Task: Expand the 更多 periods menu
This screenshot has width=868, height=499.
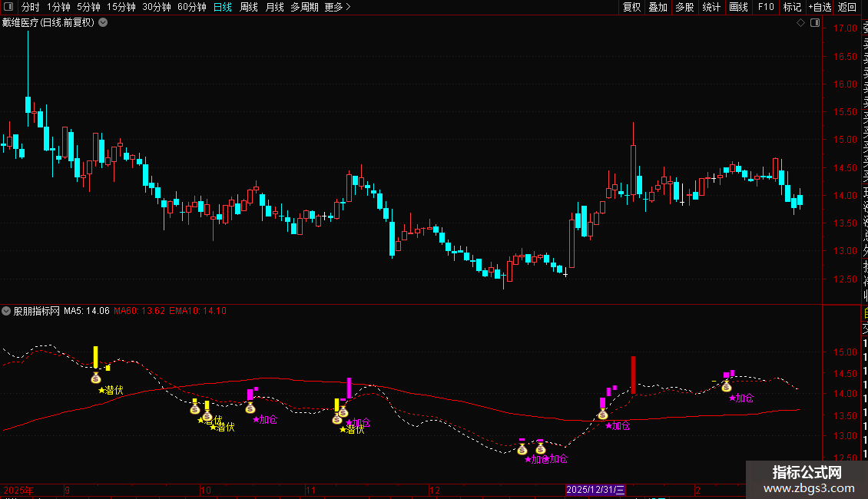Action: (338, 7)
